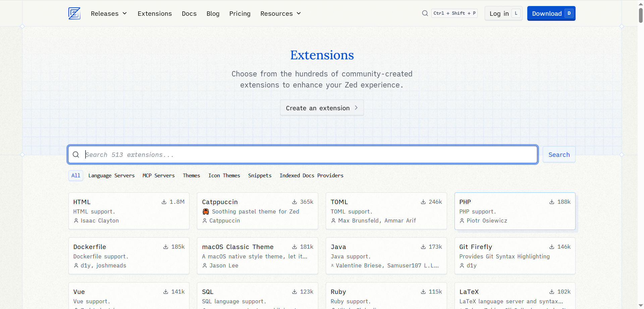This screenshot has width=644, height=309.
Task: Open the Pricing page link
Action: point(240,13)
